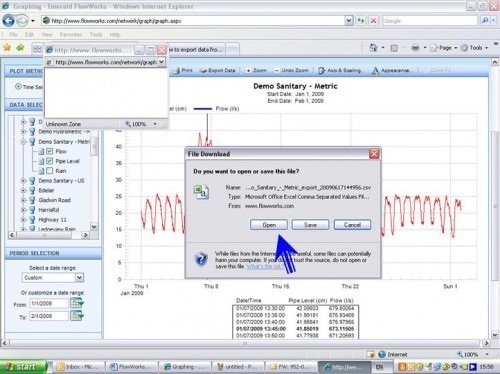Open calendar picker for To date
Viewport: 500px width, 374px height.
tap(77, 316)
